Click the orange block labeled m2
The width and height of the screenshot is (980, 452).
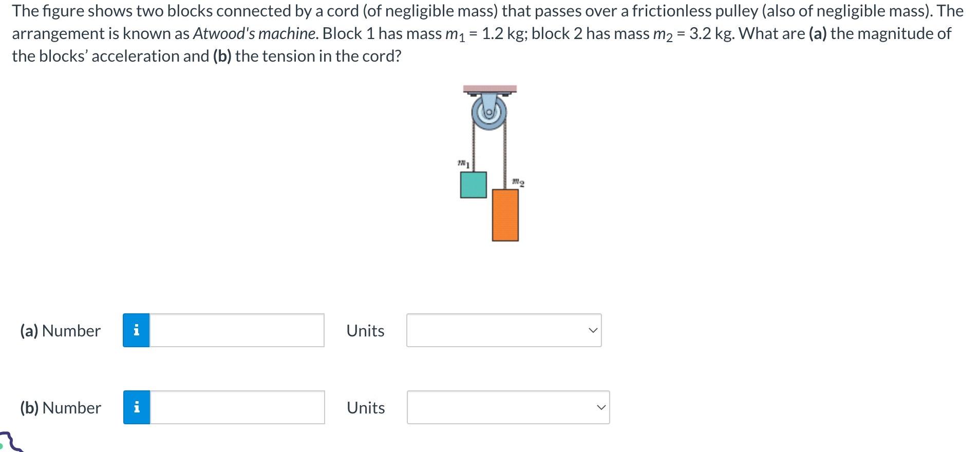tap(505, 215)
